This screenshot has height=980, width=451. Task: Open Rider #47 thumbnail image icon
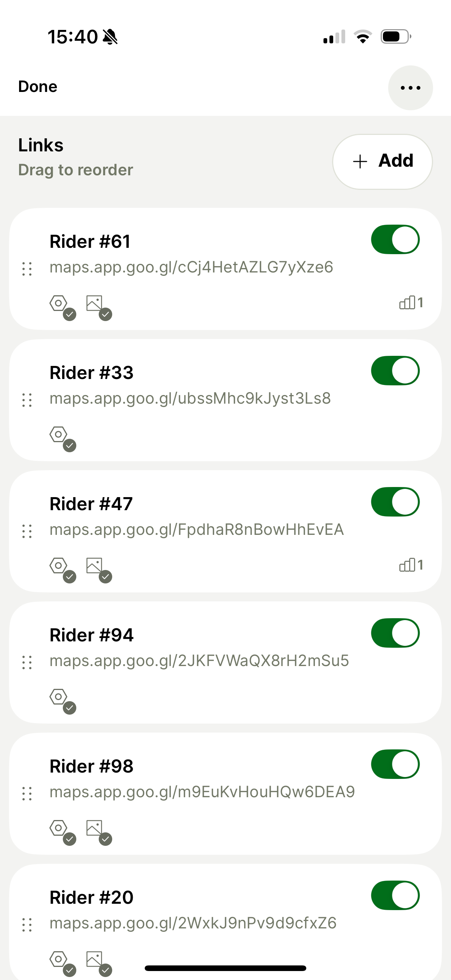(94, 566)
